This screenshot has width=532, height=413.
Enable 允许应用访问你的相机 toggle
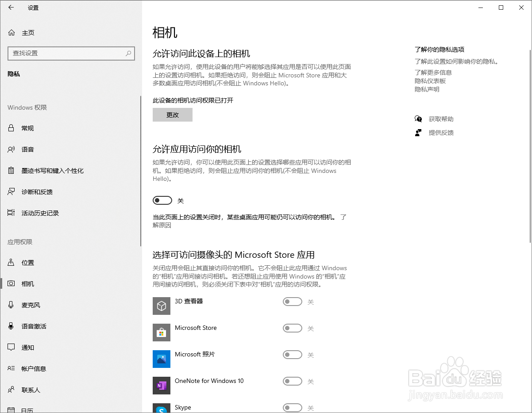pos(162,200)
